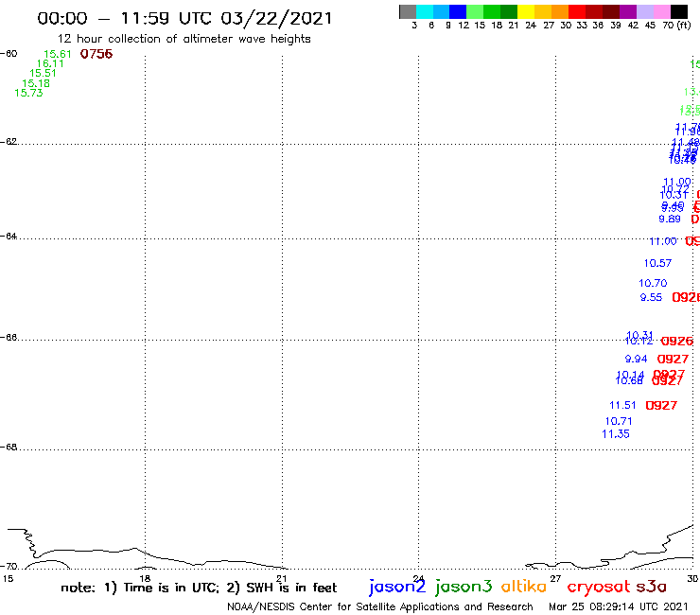Select the NOAA/NESDIS Center attribution text
Screen dimensions: 700x615
pyautogui.click(x=380, y=607)
